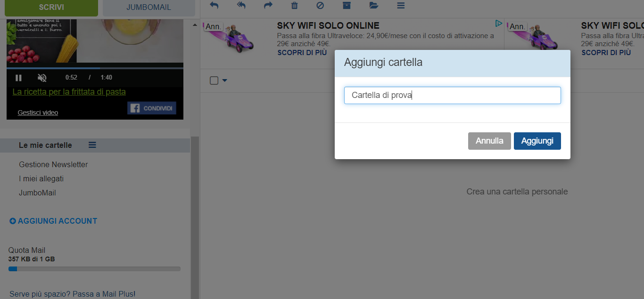Mute the video using the speaker icon
Screen dimensions: 644x299
pos(42,77)
